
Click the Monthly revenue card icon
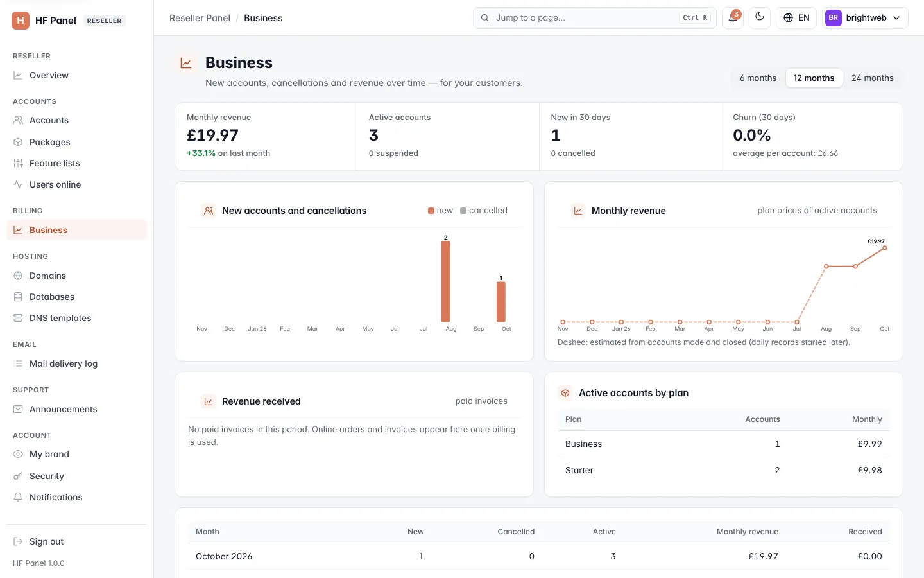[x=578, y=211]
